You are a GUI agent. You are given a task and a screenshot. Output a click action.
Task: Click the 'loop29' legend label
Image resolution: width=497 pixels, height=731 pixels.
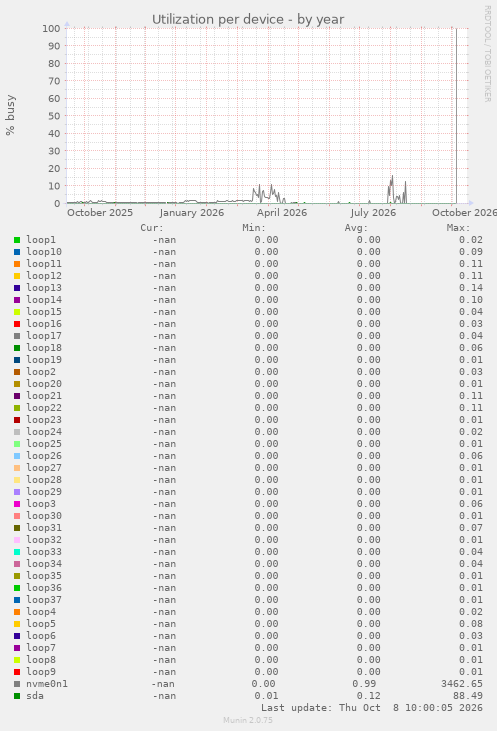44,492
